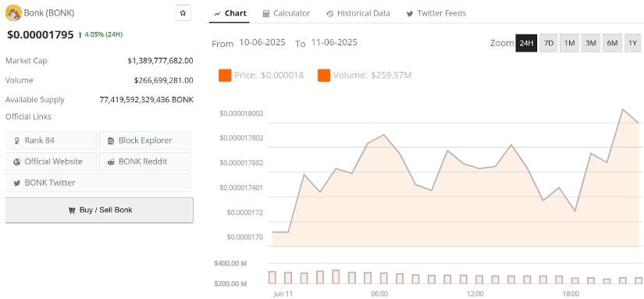The width and height of the screenshot is (644, 299).
Task: Open the Block Explorer link
Action: [x=145, y=141]
